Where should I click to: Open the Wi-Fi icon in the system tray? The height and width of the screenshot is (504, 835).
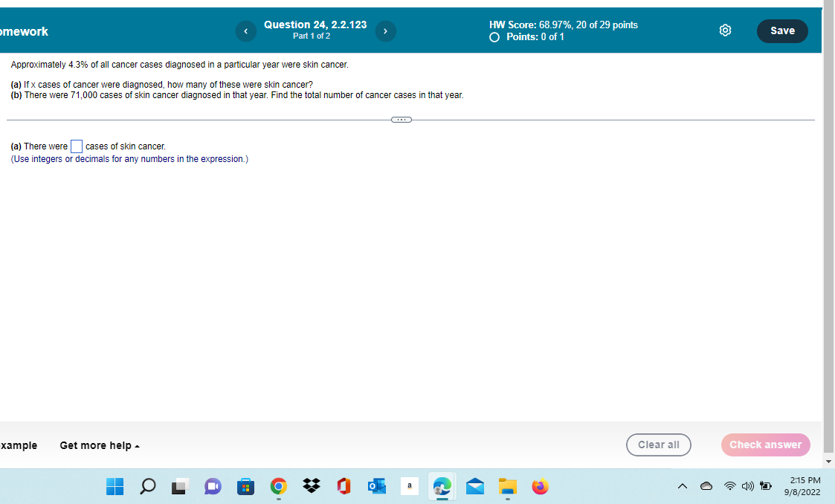[x=729, y=486]
